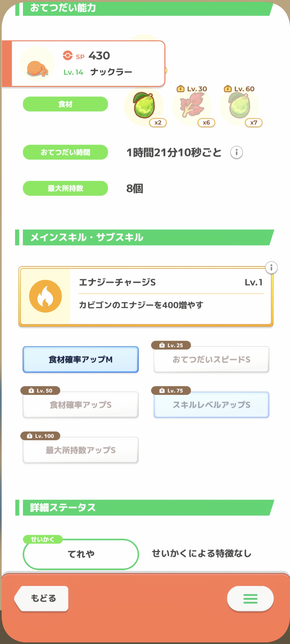The image size is (290, 644).
Task: Tap locked おてつだいスピードS sub skill
Action: tap(211, 360)
